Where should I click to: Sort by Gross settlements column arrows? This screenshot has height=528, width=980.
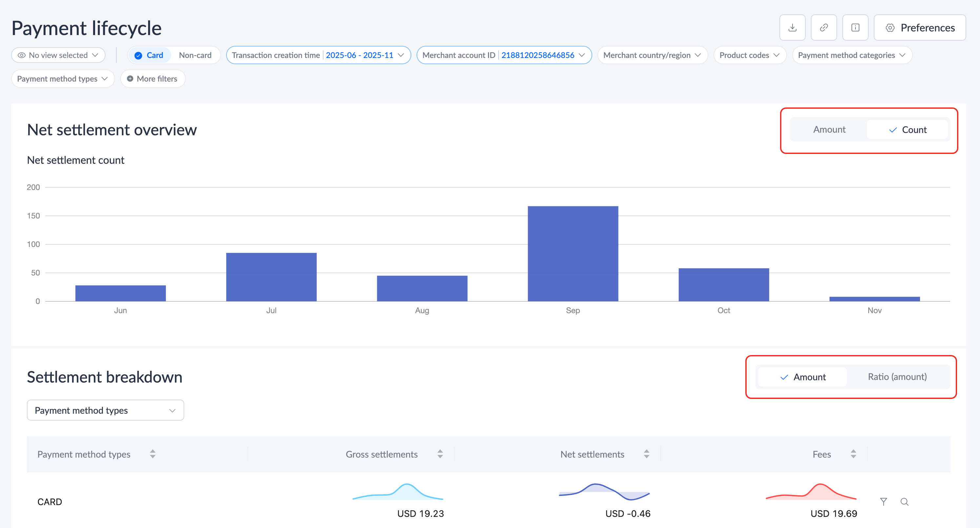coord(440,454)
